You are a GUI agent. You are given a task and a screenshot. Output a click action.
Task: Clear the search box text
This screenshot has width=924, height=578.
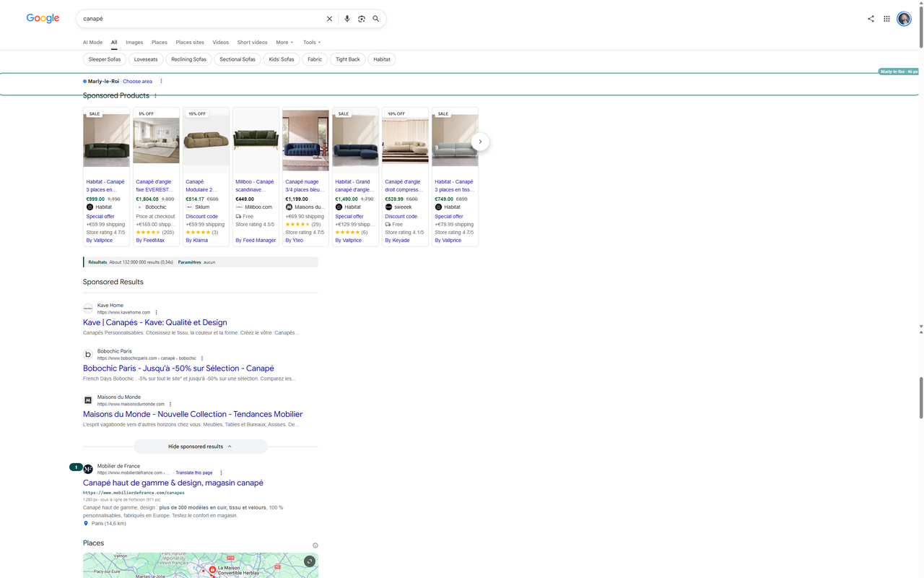(x=330, y=19)
